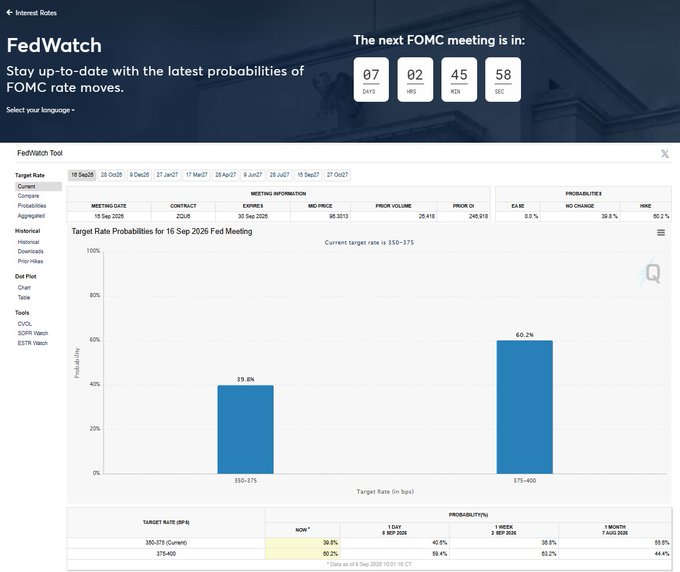Click the 350-375 (Current) table row label
The height and width of the screenshot is (572, 680).
[x=166, y=543]
